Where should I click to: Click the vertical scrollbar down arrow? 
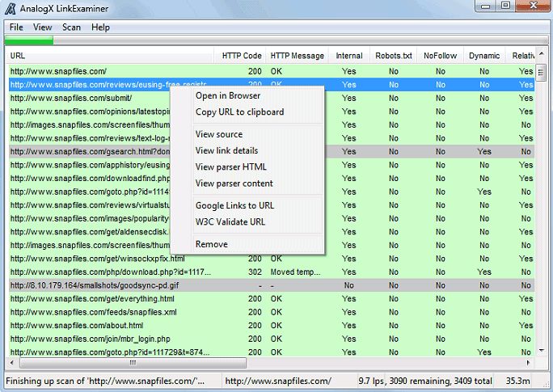coord(541,351)
